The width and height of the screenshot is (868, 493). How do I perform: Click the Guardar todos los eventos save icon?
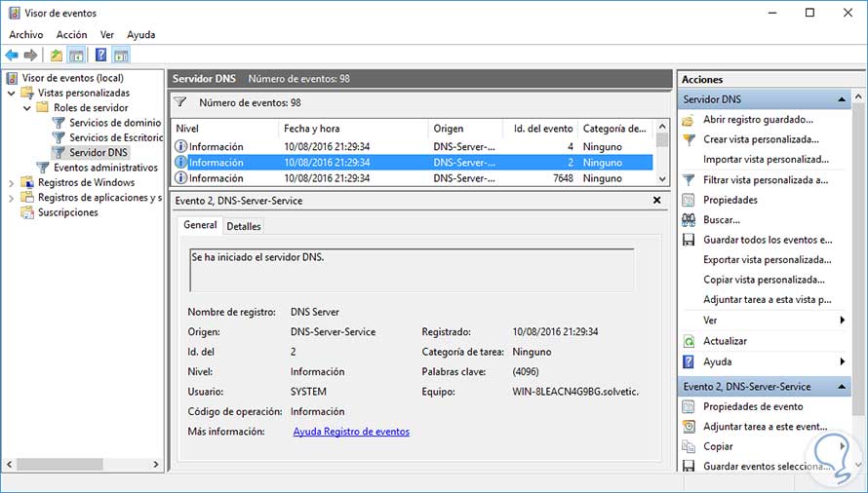pyautogui.click(x=689, y=240)
